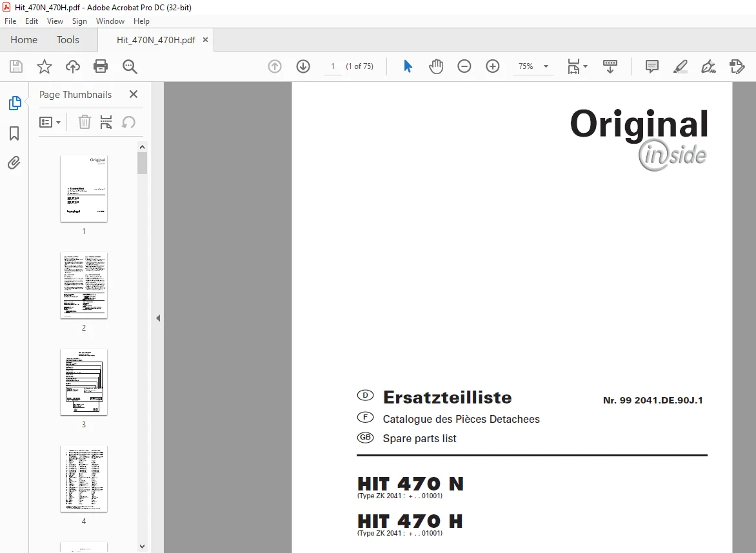
Task: Select the Hit_470N_470H.pdf document tab
Action: pos(155,40)
